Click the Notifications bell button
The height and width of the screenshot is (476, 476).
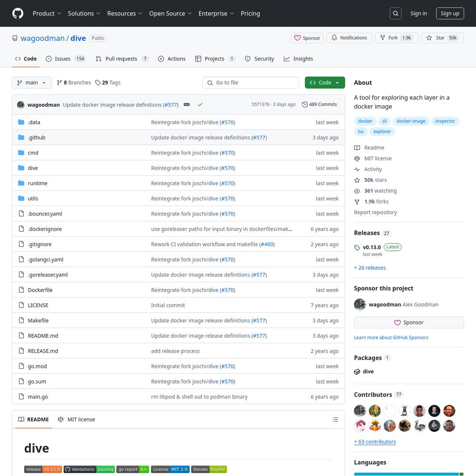(349, 38)
